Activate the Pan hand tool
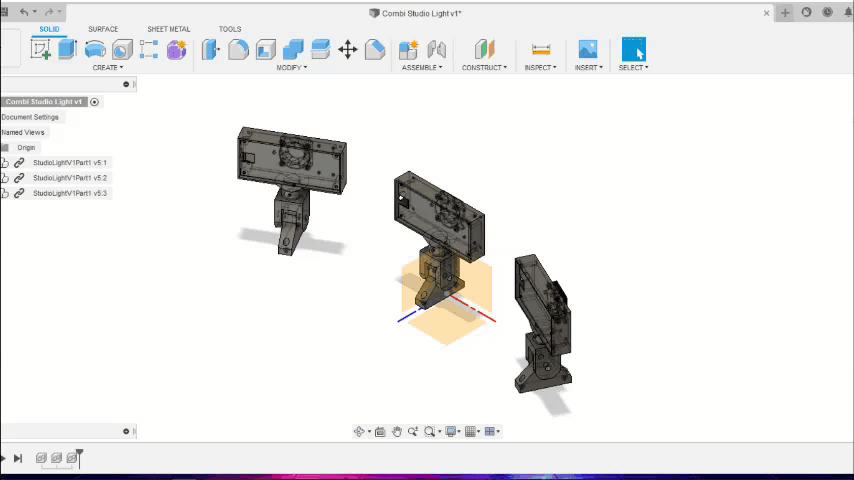 [x=396, y=432]
